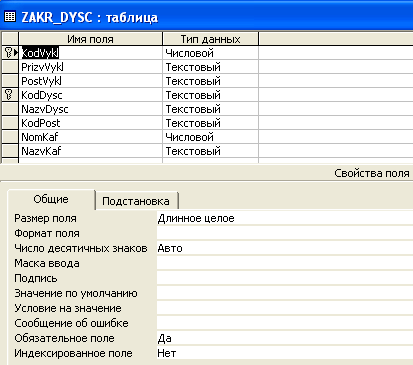Click the row selector of KodPost
The image size is (413, 365).
(x=10, y=123)
